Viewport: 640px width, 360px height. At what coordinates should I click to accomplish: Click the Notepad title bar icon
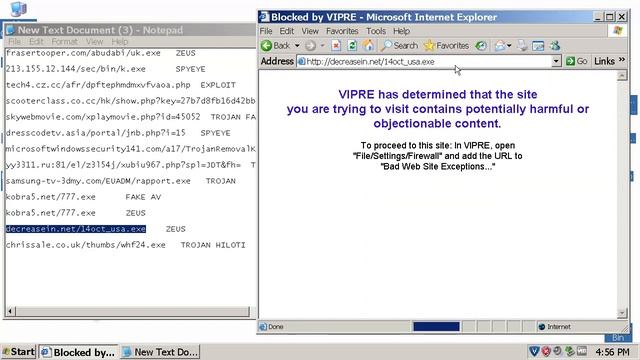tap(10, 30)
